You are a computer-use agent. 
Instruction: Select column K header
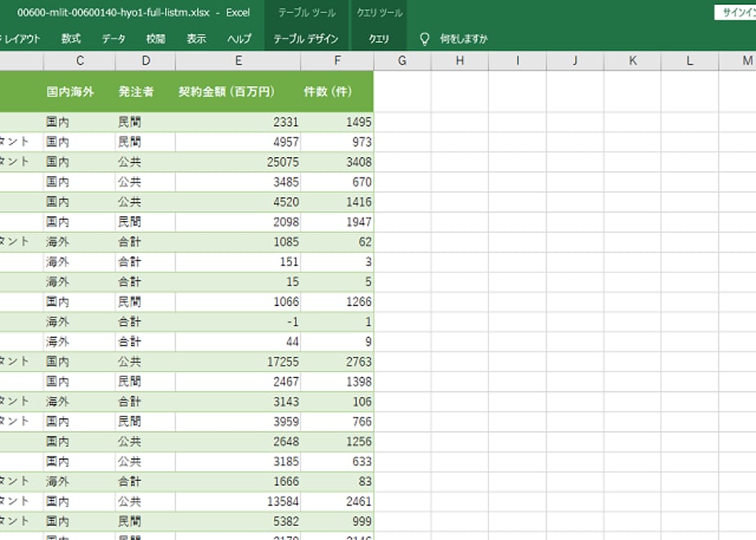pos(632,61)
